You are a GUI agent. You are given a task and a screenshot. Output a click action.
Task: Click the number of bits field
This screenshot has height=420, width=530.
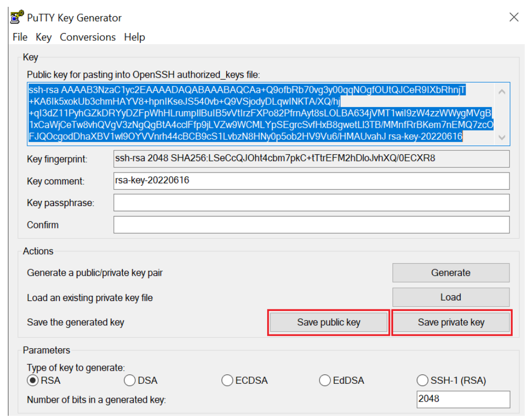[463, 400]
